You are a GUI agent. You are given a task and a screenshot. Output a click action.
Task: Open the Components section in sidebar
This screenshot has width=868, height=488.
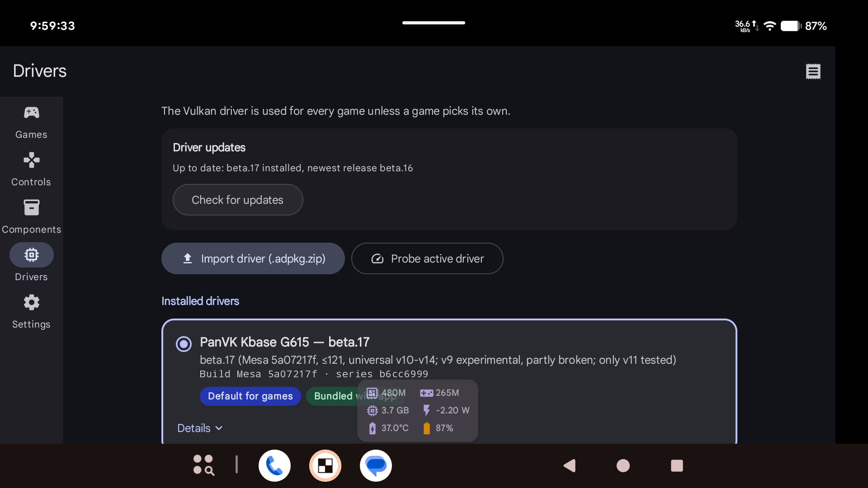click(x=31, y=217)
